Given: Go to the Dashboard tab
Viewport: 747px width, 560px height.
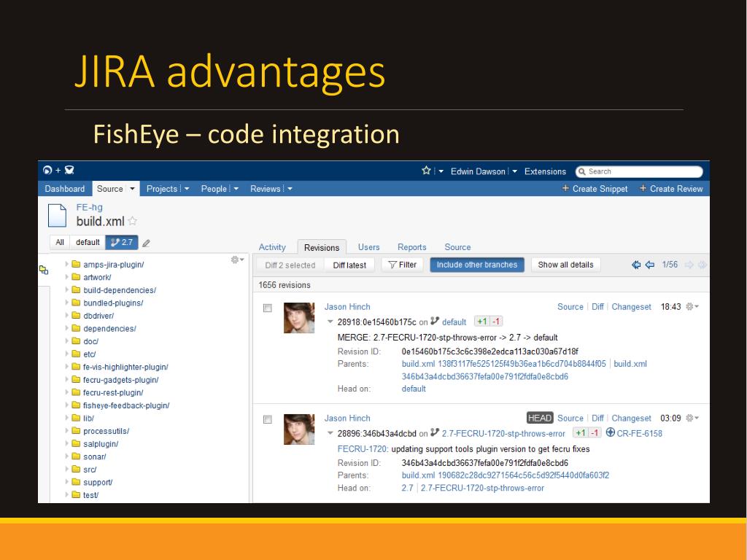Looking at the screenshot, I should 65,189.
